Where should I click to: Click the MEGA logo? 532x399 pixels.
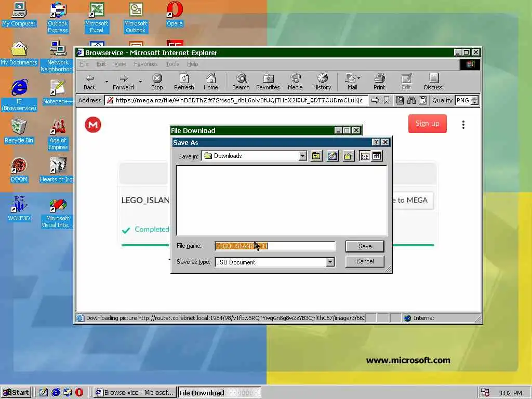93,125
